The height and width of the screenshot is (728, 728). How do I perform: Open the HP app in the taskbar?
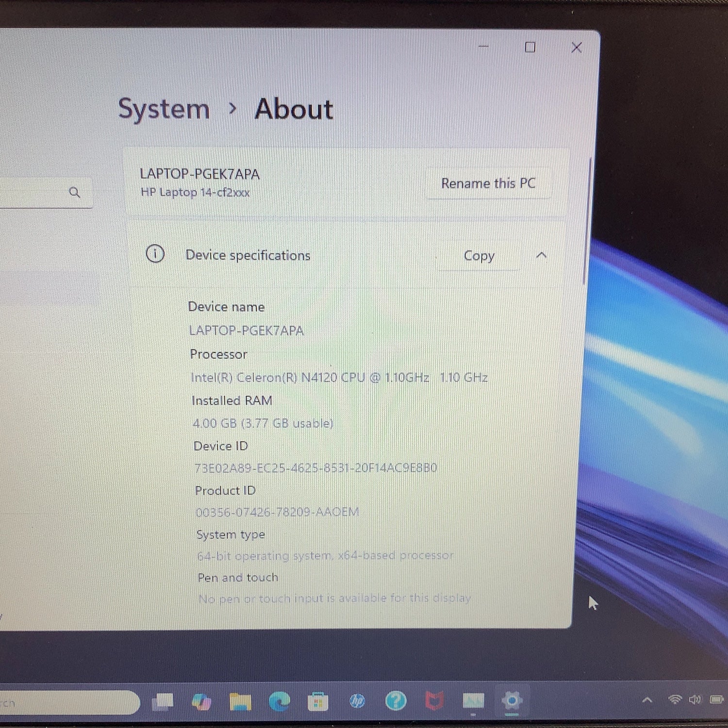click(357, 701)
